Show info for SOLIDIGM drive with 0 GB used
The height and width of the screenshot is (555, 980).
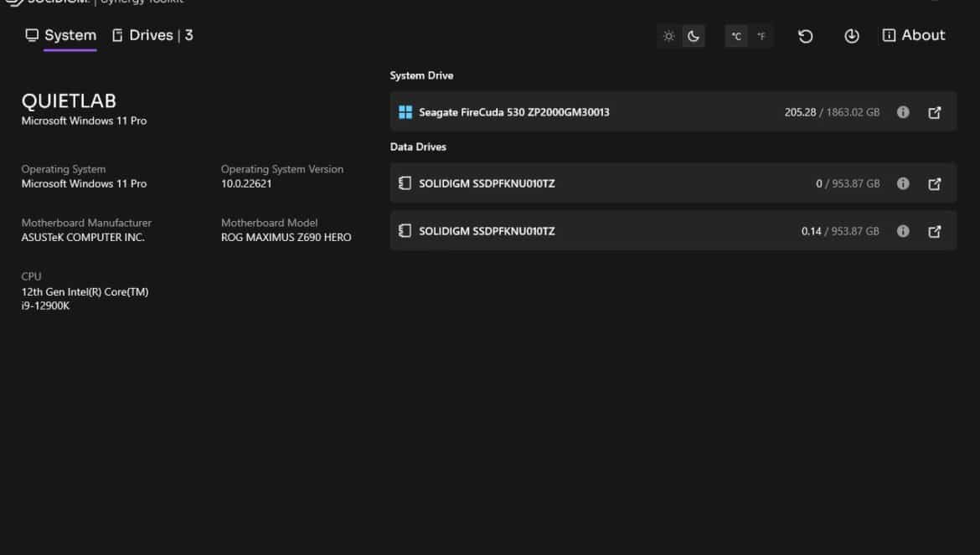pyautogui.click(x=902, y=183)
